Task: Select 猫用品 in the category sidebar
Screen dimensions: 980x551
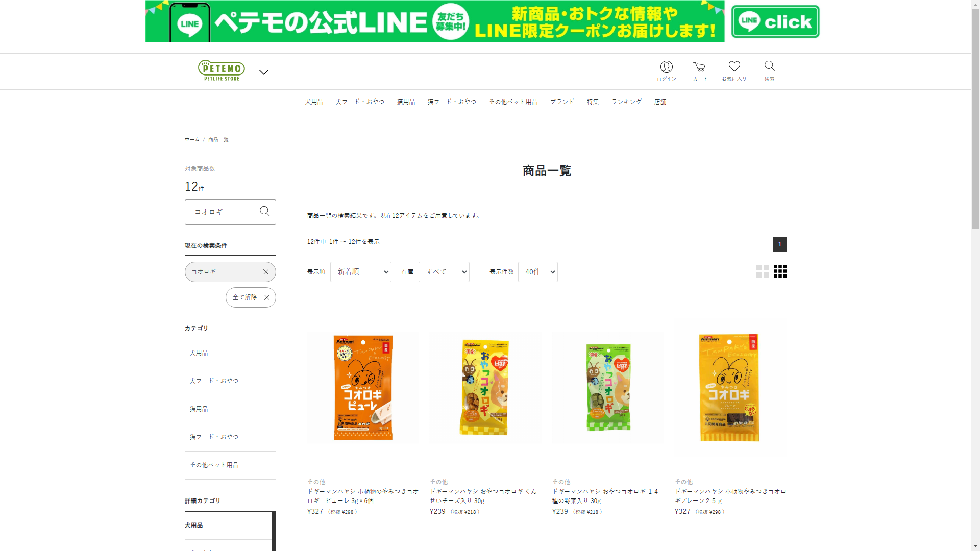Action: pyautogui.click(x=199, y=409)
